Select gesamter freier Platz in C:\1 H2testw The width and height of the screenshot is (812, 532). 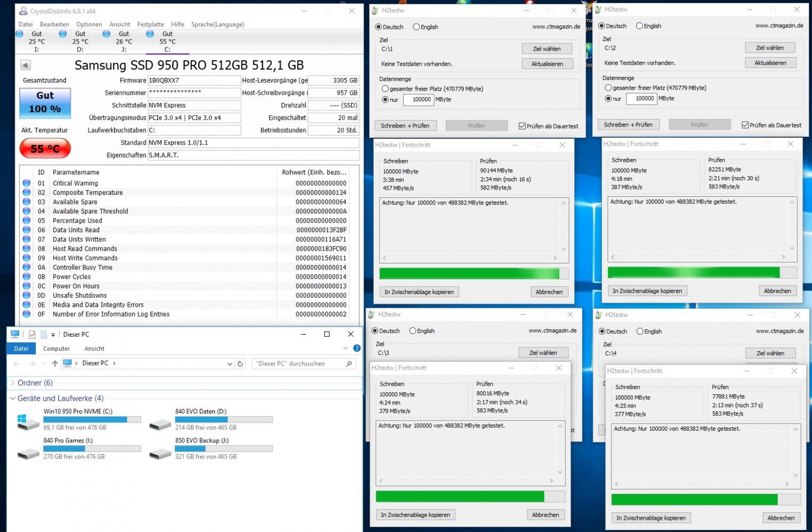432,89
